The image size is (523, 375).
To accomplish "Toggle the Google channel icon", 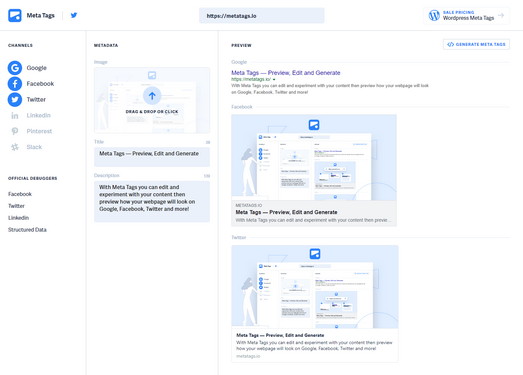I will [15, 68].
